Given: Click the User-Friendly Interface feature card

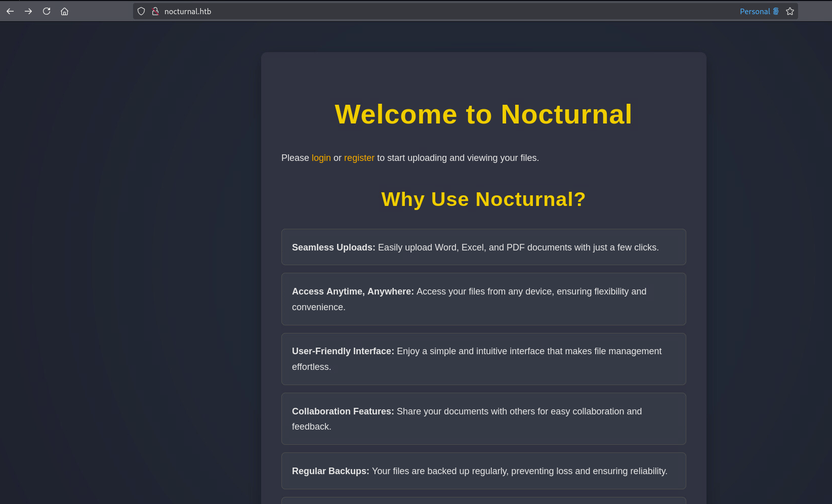Looking at the screenshot, I should click(483, 359).
